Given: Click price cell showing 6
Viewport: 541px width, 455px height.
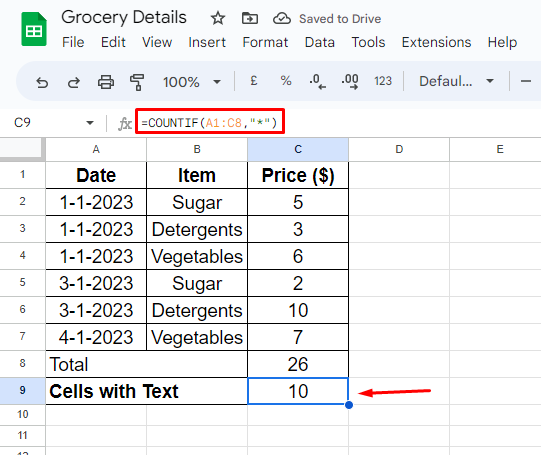Looking at the screenshot, I should tap(298, 256).
